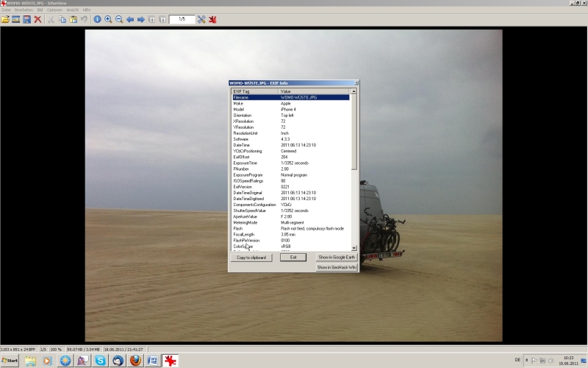Go to previous image with left arrow
The image size is (588, 368).
130,19
